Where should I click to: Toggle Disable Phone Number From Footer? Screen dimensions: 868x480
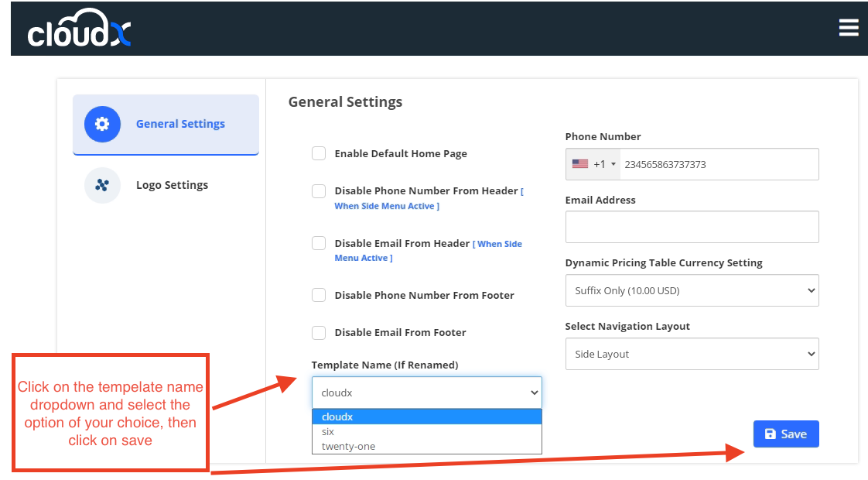coord(319,295)
